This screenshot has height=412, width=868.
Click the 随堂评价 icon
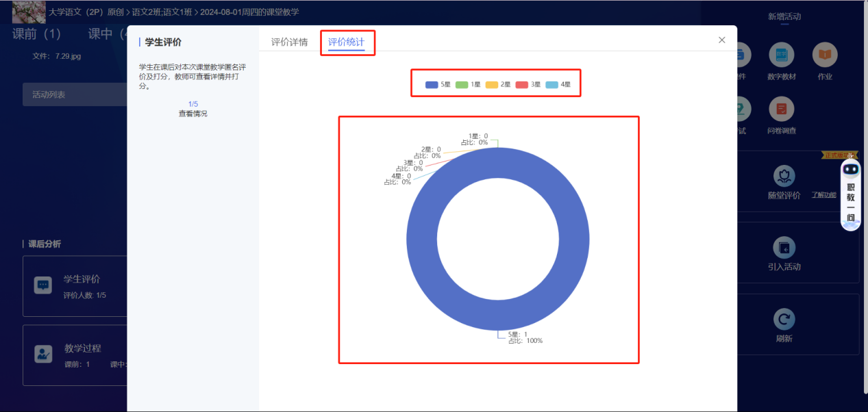(784, 177)
